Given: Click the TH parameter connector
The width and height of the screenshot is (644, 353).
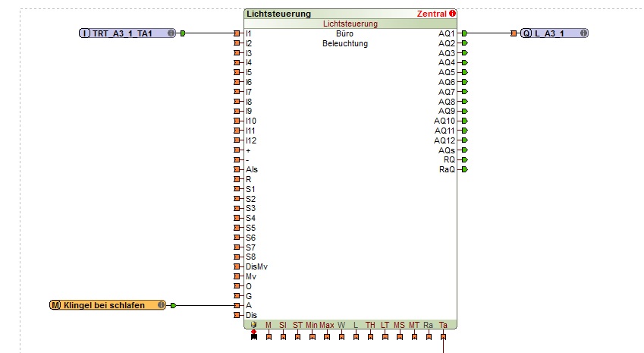Looking at the screenshot, I should [370, 337].
